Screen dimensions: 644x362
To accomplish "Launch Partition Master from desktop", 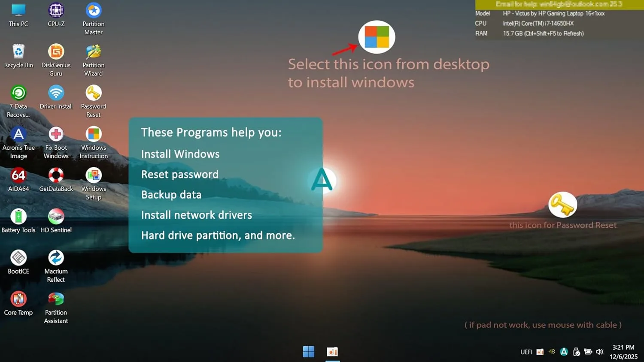I will click(93, 10).
